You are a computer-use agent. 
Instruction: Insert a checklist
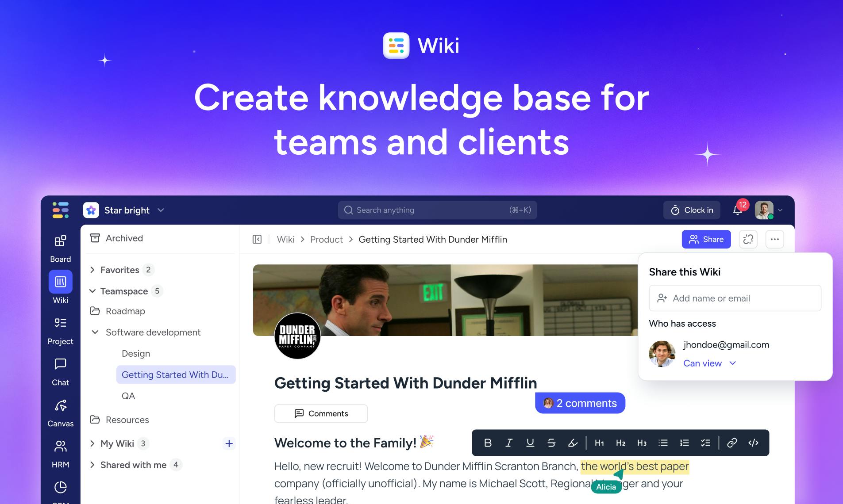(705, 443)
